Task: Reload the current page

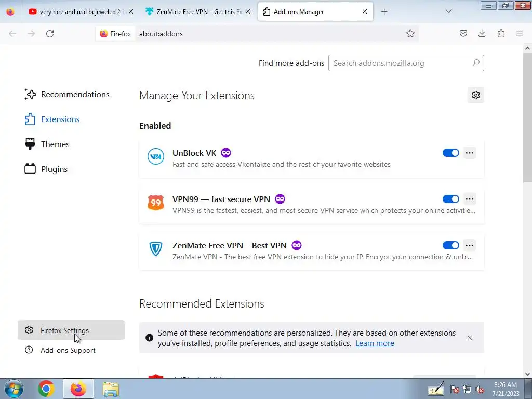Action: (50, 34)
